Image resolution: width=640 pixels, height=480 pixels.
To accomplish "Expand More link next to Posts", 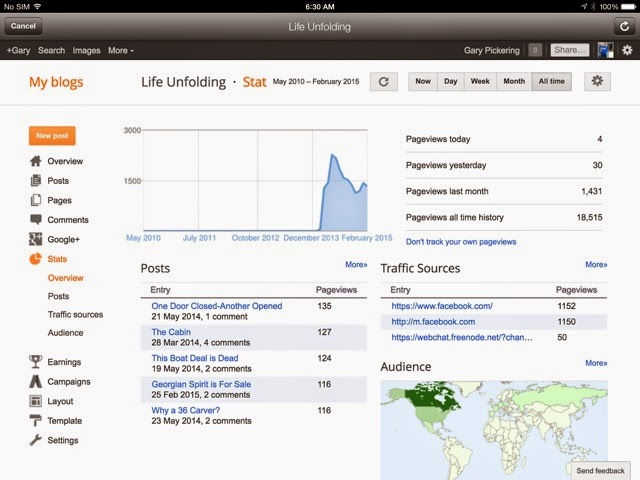I will pyautogui.click(x=356, y=265).
